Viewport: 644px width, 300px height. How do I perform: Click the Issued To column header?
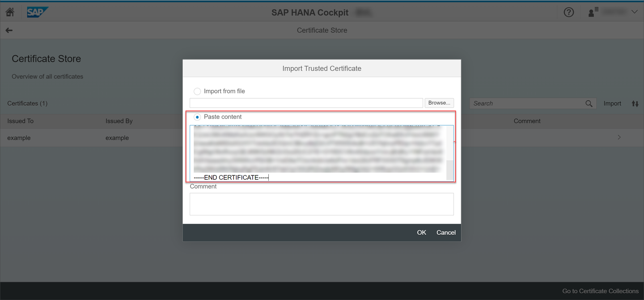click(x=21, y=121)
